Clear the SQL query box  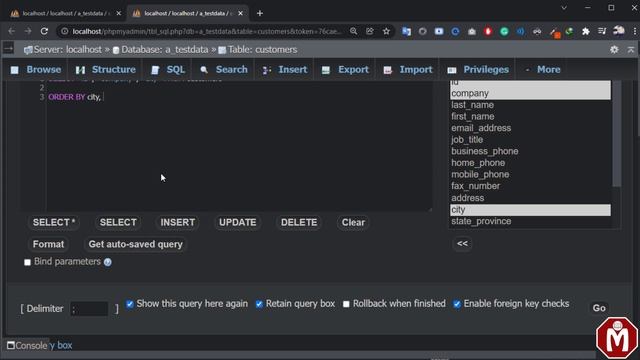pyautogui.click(x=353, y=222)
